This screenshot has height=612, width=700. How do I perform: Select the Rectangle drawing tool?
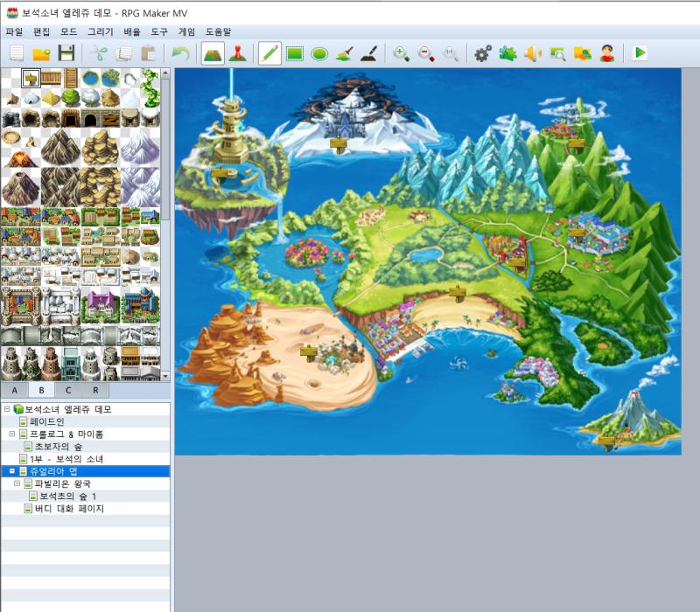click(x=295, y=53)
